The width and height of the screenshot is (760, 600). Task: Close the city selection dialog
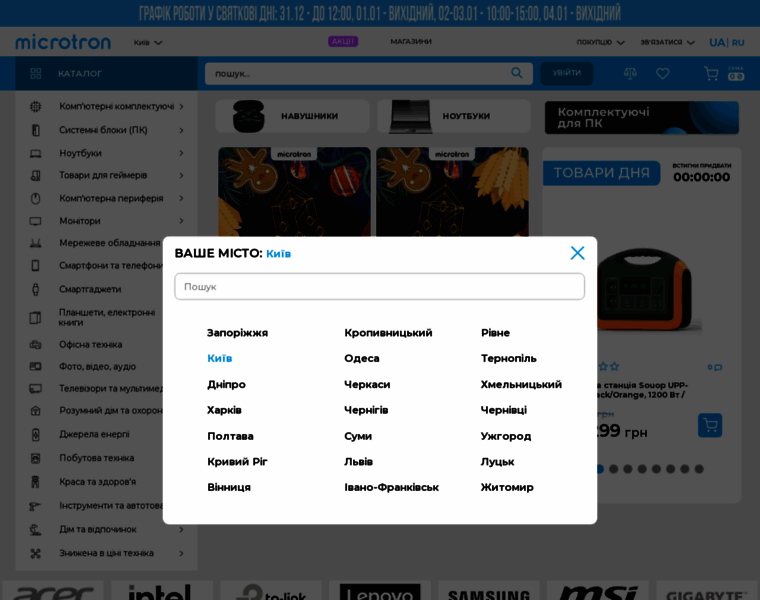pyautogui.click(x=577, y=253)
